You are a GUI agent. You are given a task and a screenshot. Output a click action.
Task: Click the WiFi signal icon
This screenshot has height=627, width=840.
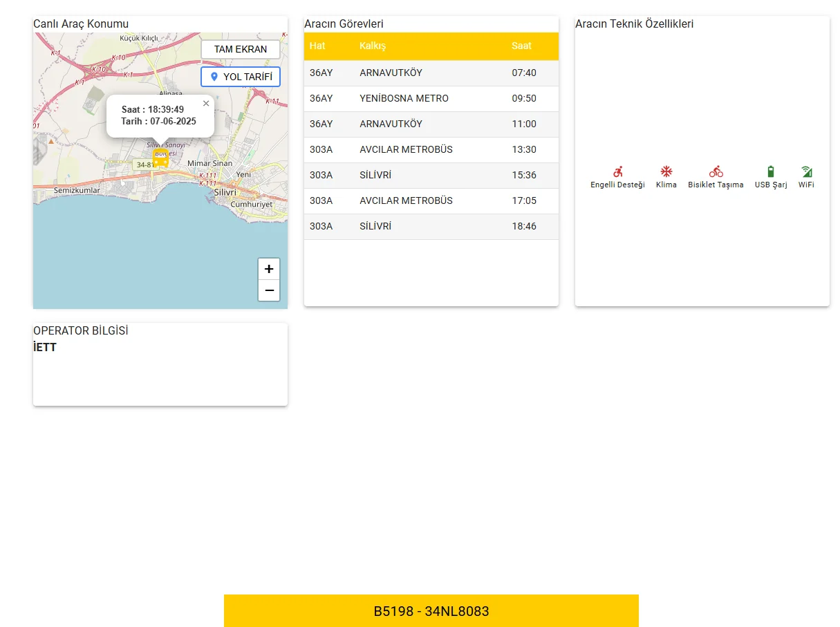[806, 172]
